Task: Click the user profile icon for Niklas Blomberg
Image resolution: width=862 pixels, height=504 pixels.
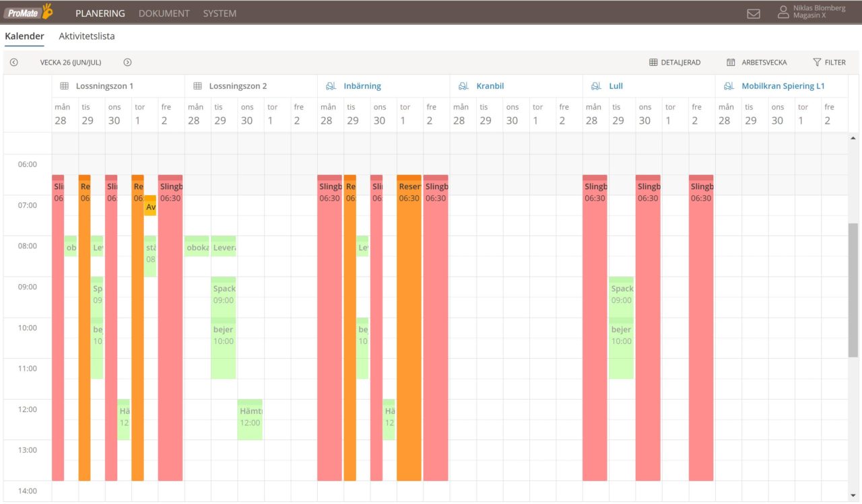Action: (x=783, y=12)
